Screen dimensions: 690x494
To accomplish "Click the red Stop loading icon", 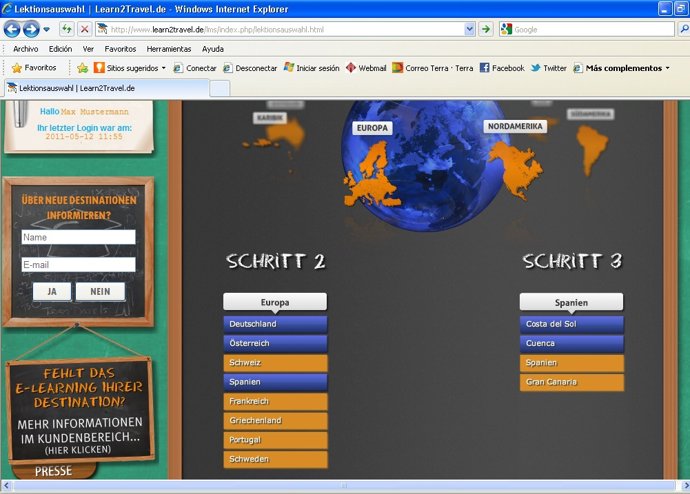I will click(x=84, y=29).
